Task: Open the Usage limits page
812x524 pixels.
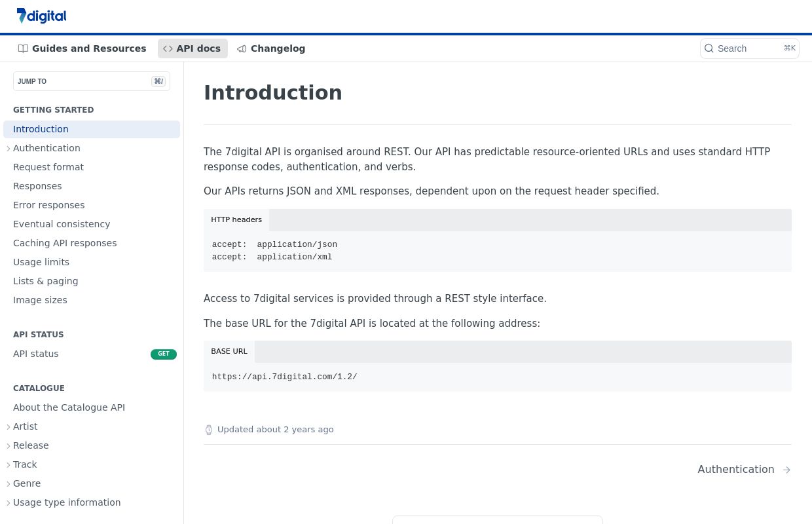Action: tap(92, 262)
